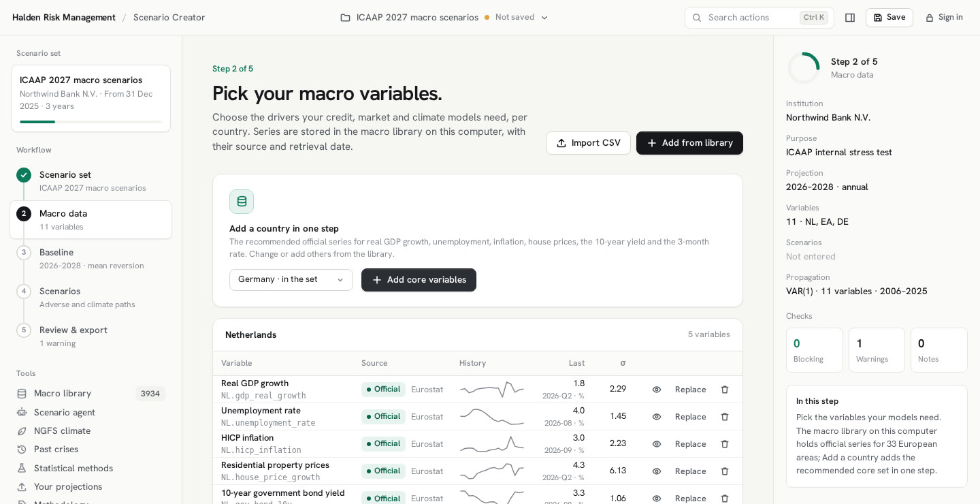Click Add core variables button

[x=419, y=280]
